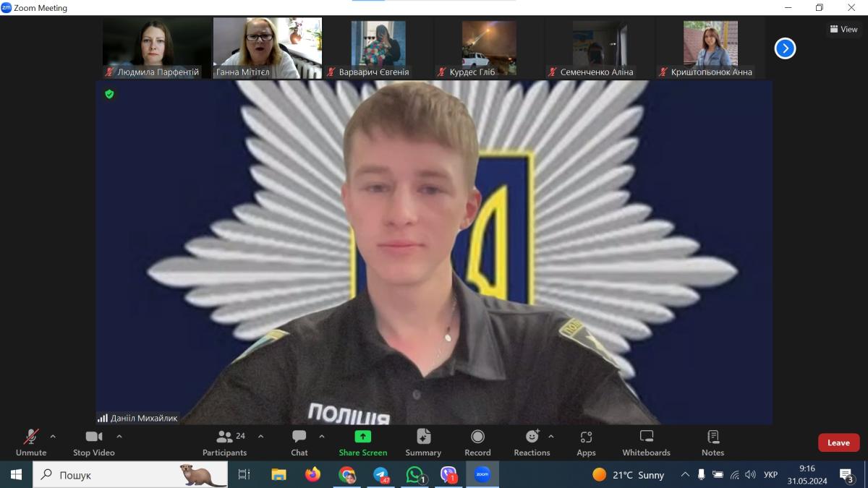Expand the caret next to Reactions
This screenshot has width=868, height=488.
(551, 437)
